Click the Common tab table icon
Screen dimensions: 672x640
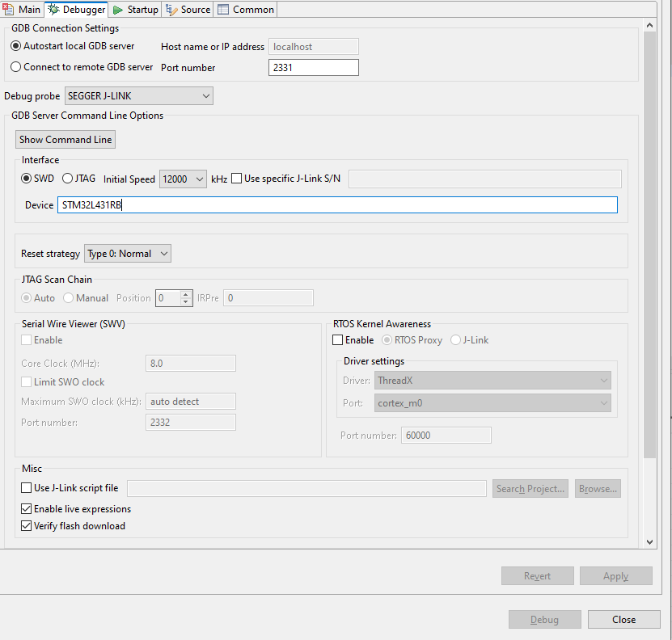pos(224,10)
